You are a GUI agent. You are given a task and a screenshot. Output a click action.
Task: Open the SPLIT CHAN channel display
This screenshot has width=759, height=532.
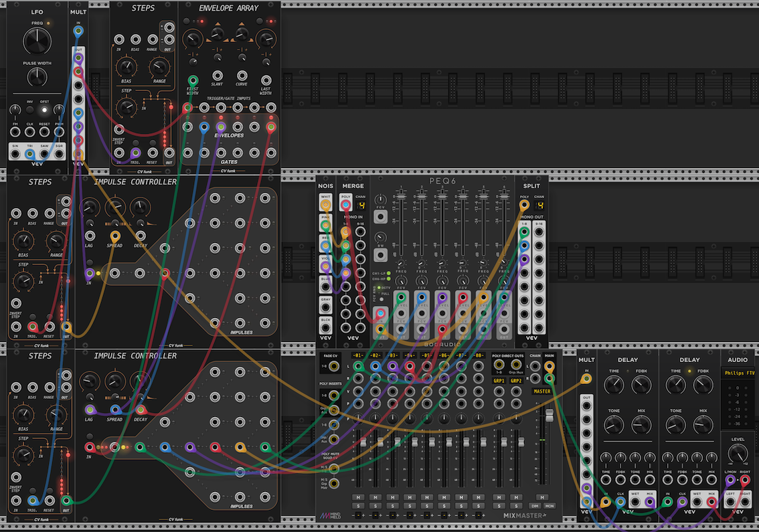click(x=539, y=205)
